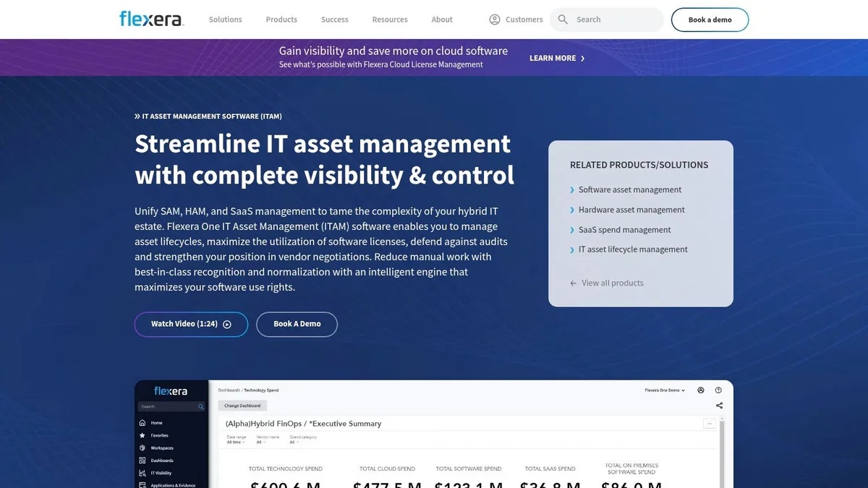
Task: Click the user account icon in dashboard header
Action: click(701, 390)
